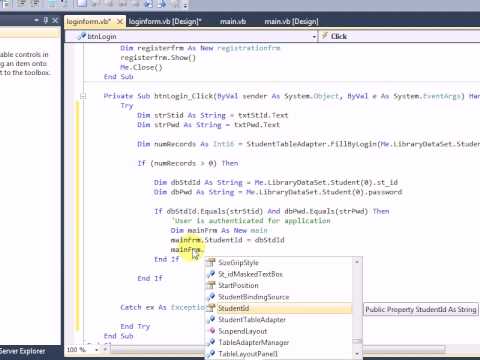
Task: Click the 'End Try' code line
Action: coord(135,326)
